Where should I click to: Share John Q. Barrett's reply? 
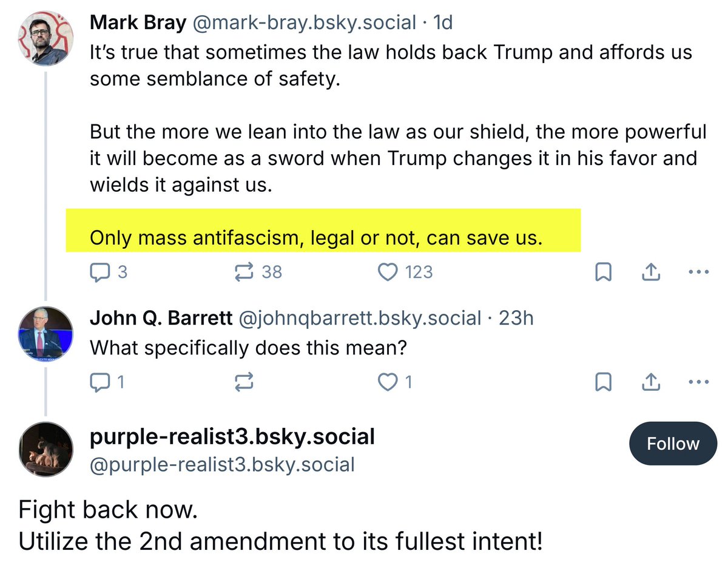click(x=650, y=382)
